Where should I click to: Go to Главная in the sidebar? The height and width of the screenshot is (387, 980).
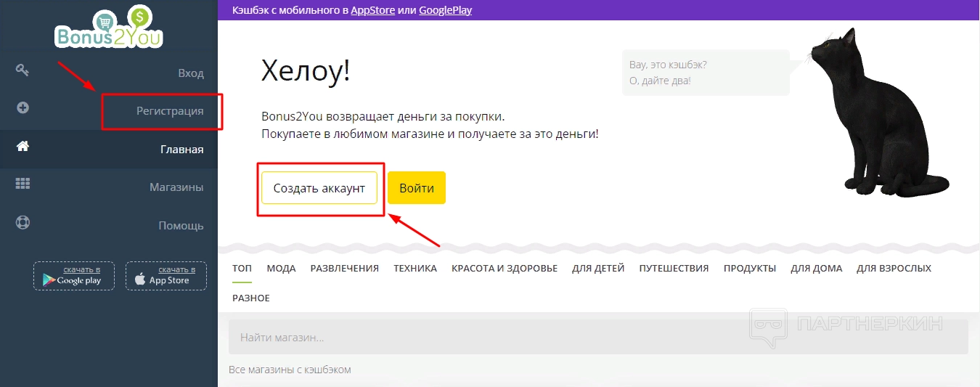182,150
